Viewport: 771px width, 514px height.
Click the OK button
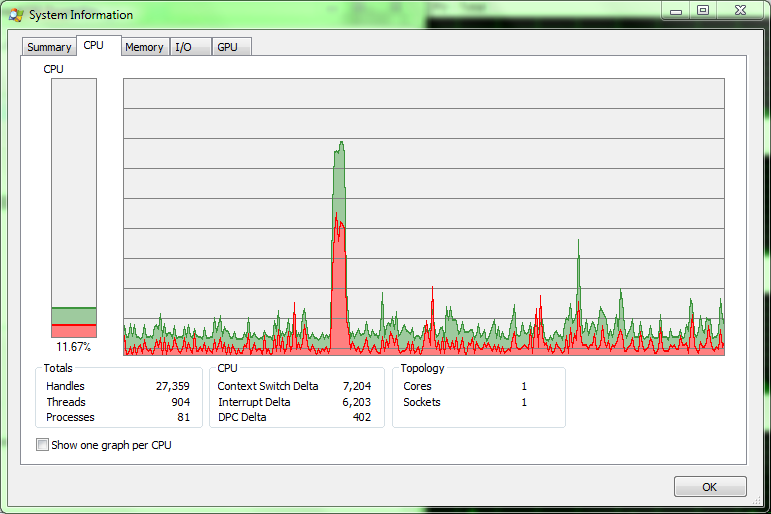[710, 486]
